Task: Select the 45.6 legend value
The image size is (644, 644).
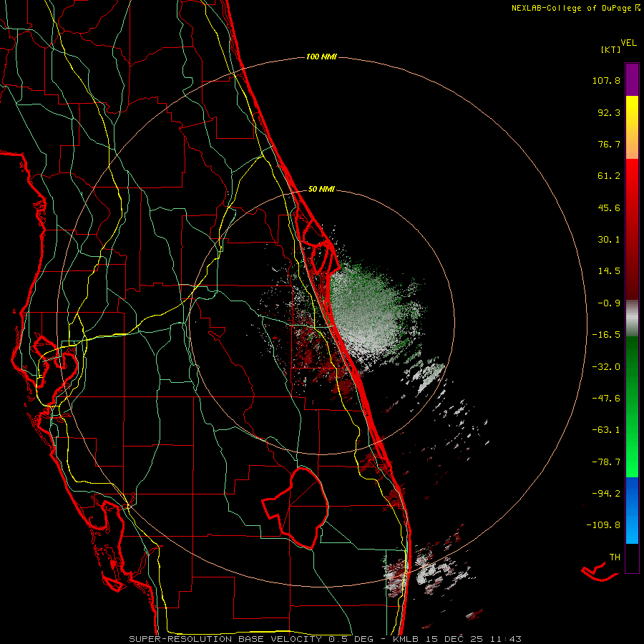Action: 609,208
